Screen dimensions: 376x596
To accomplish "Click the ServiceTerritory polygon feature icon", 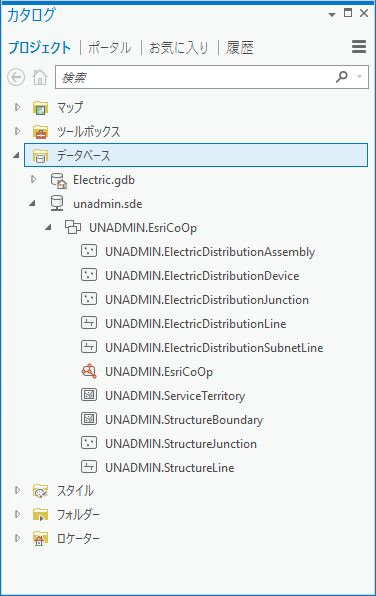I will coord(89,395).
